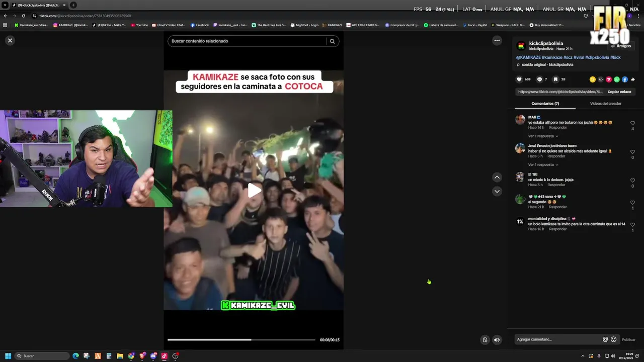Open El Titi's commenter avatar

520,177
